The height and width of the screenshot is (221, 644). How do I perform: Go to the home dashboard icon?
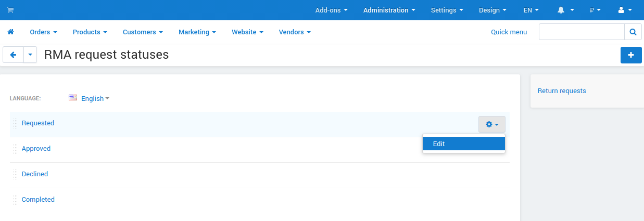pos(10,32)
